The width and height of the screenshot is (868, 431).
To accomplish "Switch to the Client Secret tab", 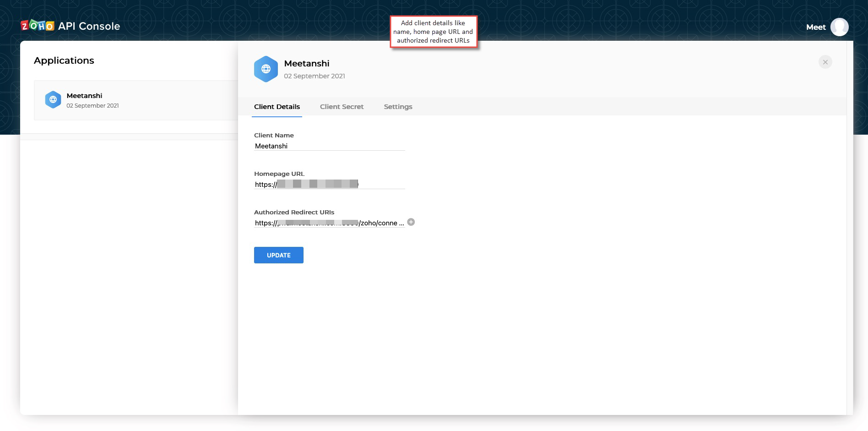I will (342, 107).
